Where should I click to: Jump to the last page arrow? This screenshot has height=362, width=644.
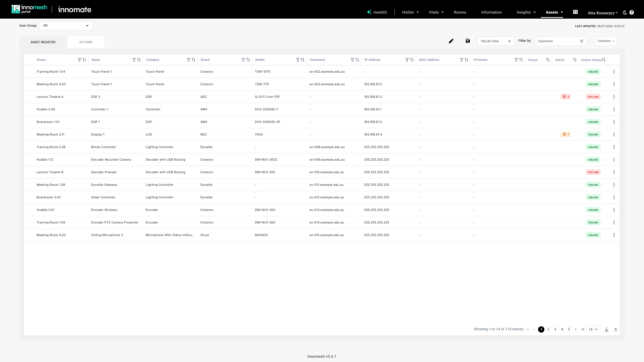click(x=583, y=329)
